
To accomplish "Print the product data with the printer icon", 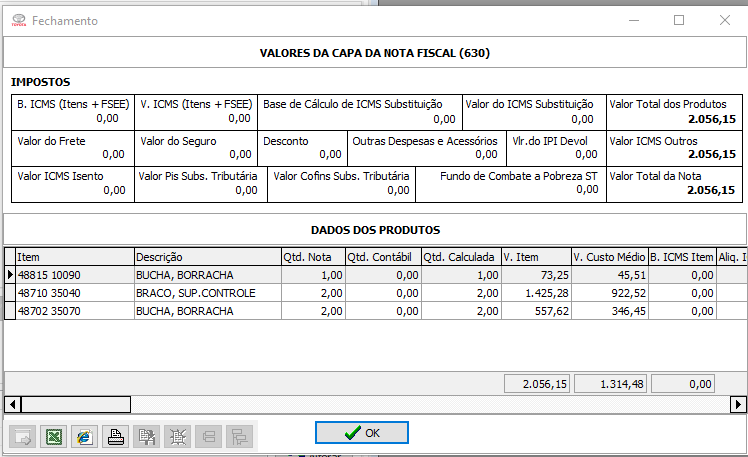I will [115, 436].
